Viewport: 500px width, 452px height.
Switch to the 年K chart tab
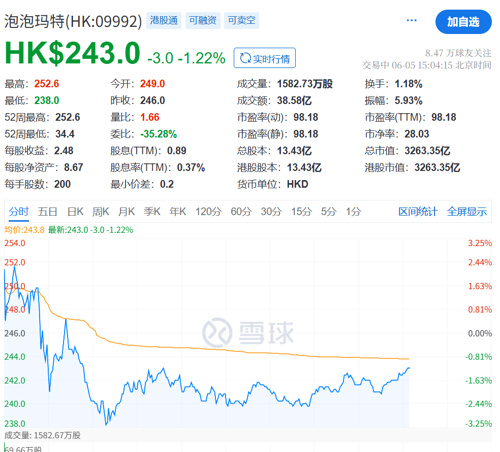coord(178,211)
